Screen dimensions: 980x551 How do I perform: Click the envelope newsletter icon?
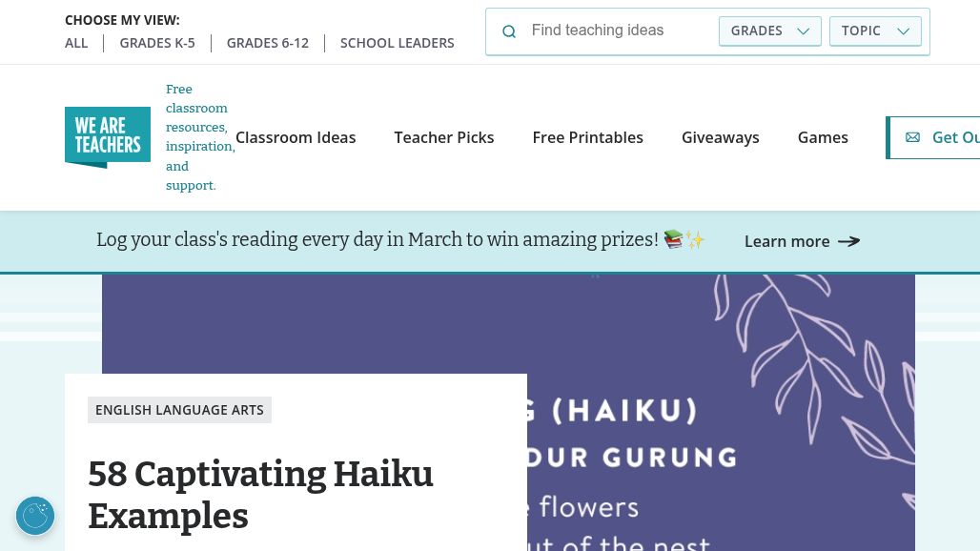912,137
